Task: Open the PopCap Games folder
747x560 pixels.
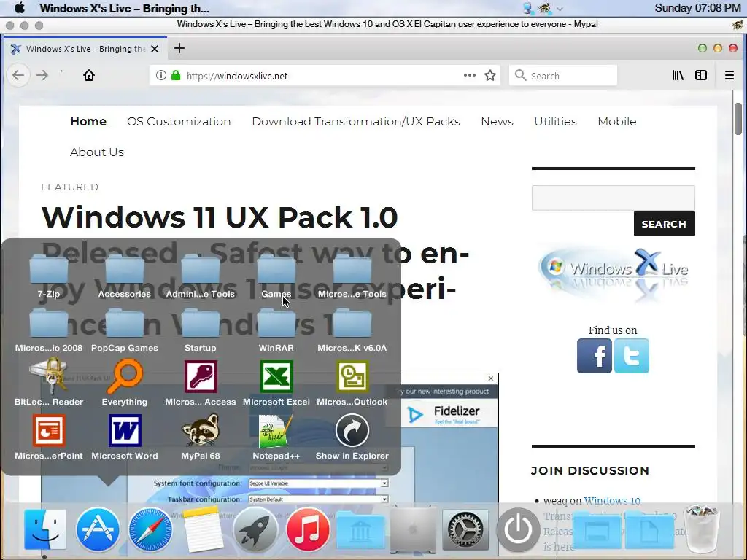Action: pos(124,332)
